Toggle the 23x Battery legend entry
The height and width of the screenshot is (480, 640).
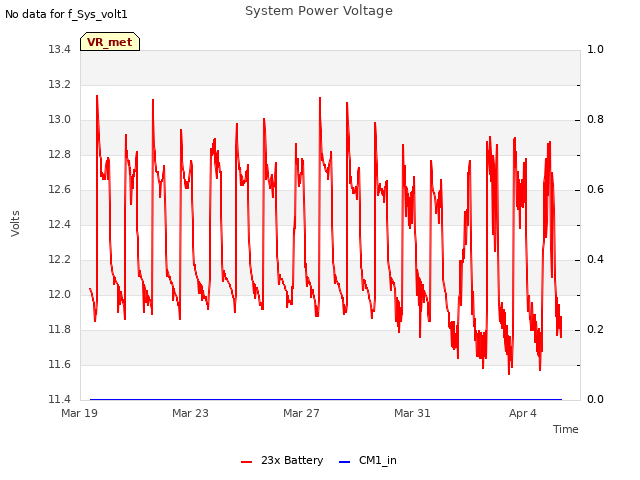tap(282, 460)
